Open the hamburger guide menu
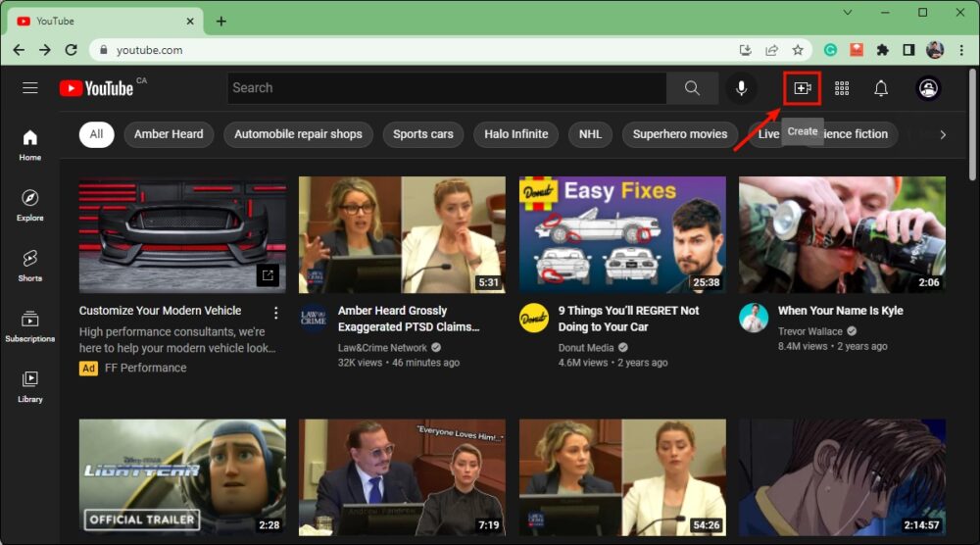Screen dimensions: 980x545 [30, 88]
